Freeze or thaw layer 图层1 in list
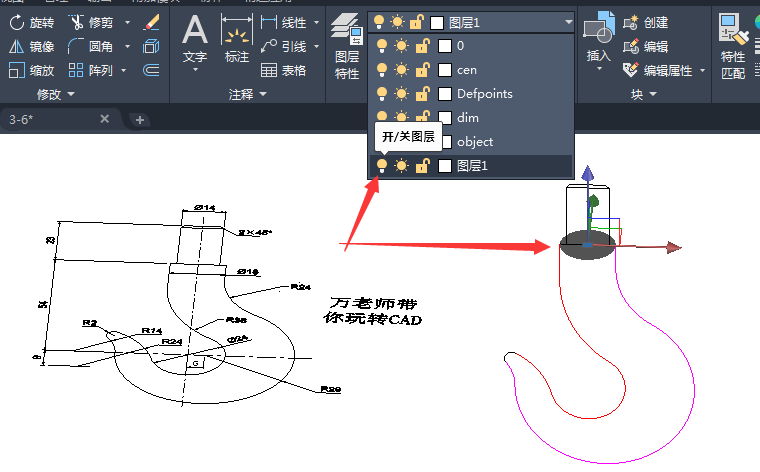 401,166
